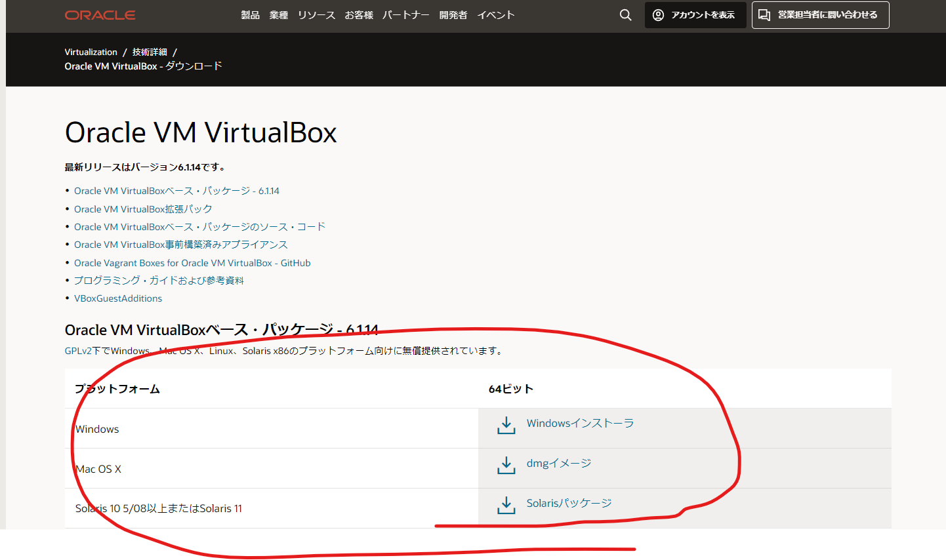Select the Oracle VM VirtualBox page heading
This screenshot has width=946, height=560.
click(201, 132)
